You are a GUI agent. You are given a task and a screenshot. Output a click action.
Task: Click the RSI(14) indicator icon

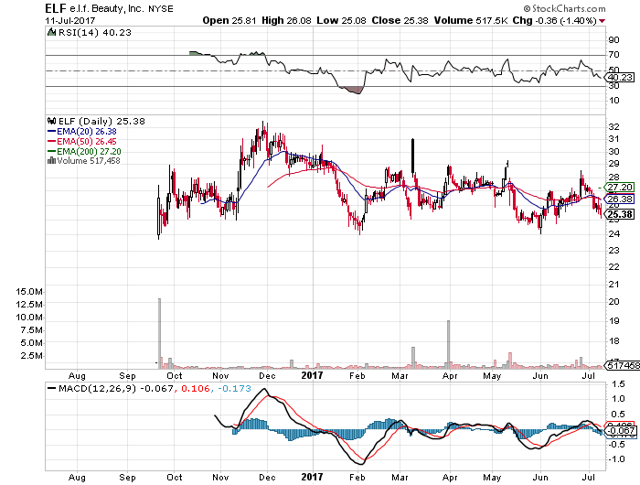(51, 32)
